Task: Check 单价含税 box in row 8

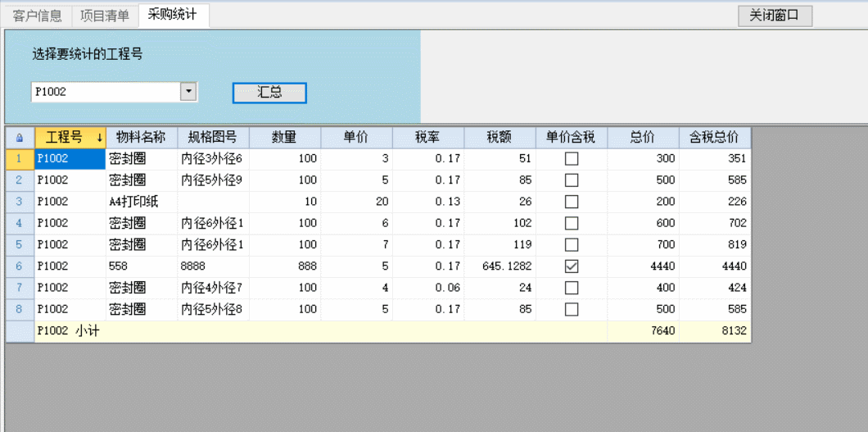Action: coord(572,309)
